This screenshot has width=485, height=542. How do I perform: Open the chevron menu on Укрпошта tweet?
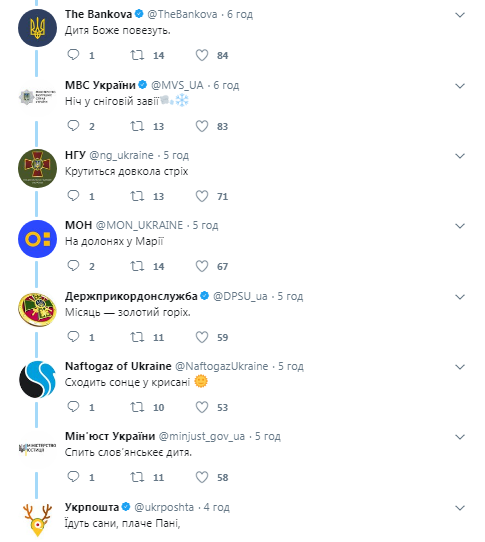(460, 508)
